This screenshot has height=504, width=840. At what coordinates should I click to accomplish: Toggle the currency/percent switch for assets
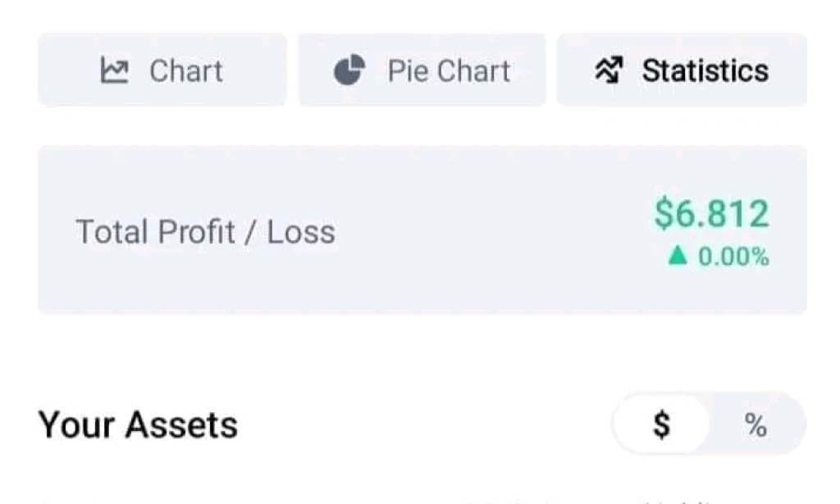(707, 424)
